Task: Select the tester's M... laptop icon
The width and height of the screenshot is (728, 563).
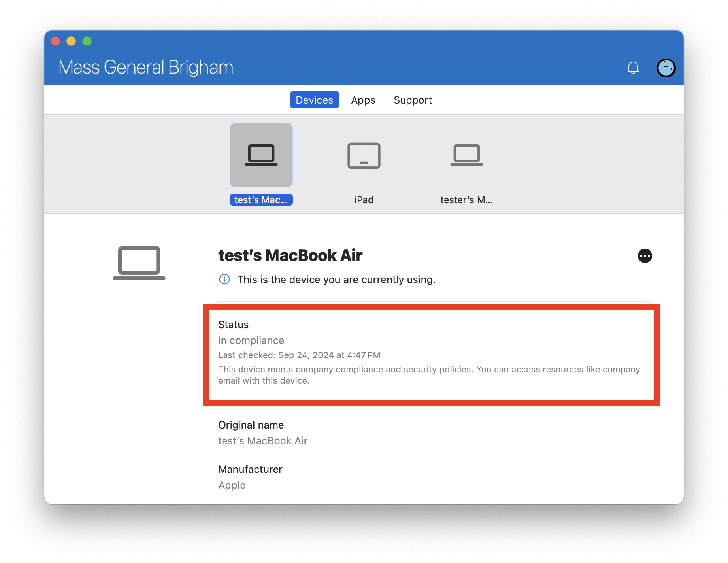Action: click(x=466, y=155)
